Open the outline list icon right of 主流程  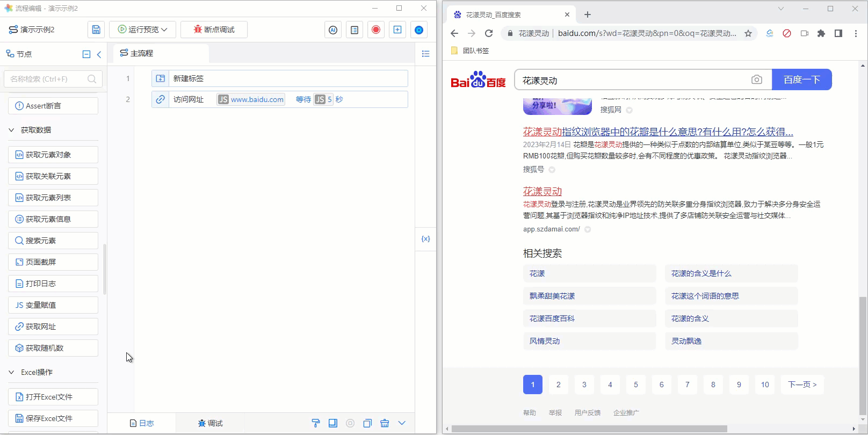(x=426, y=54)
